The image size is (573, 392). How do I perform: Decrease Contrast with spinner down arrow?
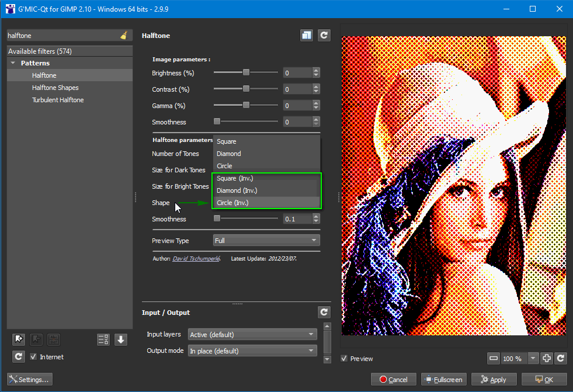pos(316,92)
